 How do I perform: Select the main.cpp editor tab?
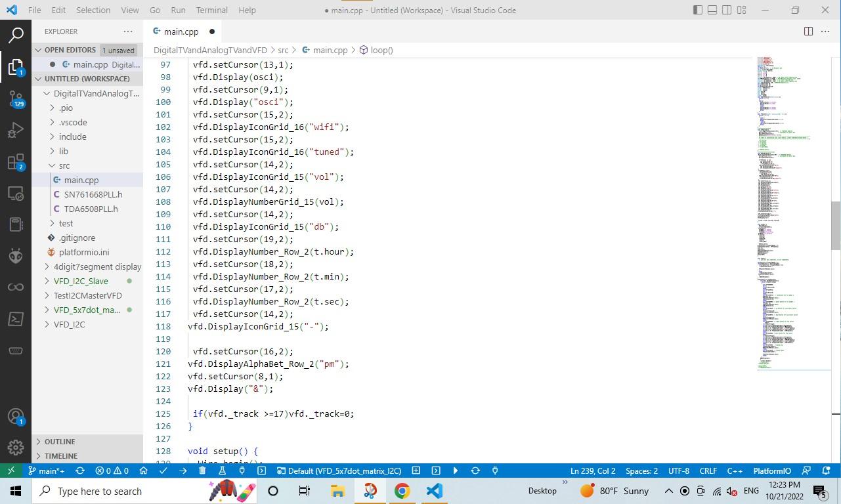182,31
